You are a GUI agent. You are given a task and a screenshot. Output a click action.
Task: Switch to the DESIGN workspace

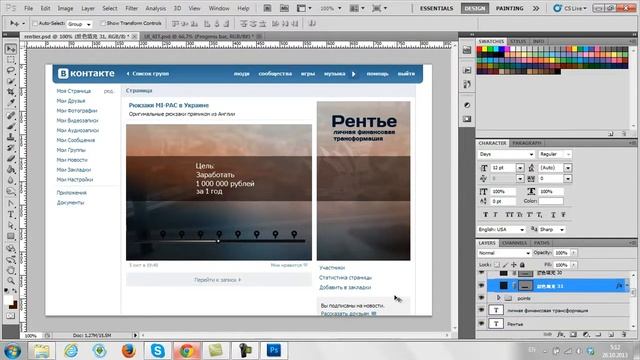tap(475, 8)
